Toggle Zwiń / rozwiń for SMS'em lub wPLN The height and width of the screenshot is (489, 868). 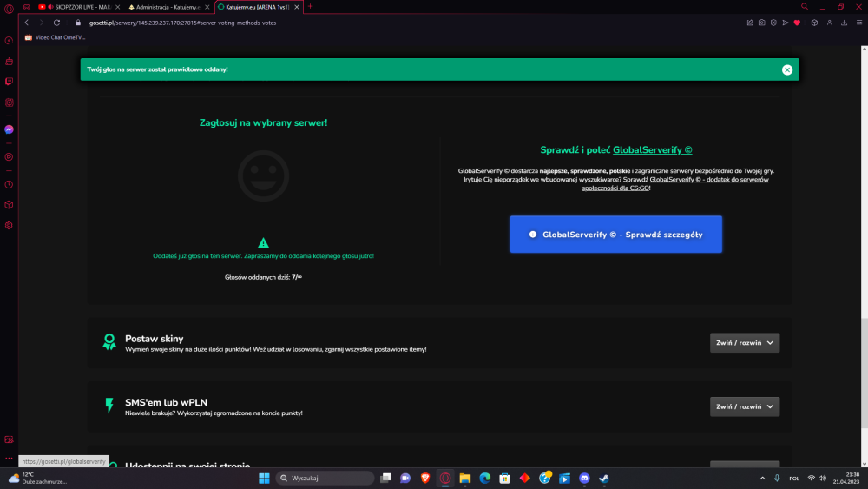point(745,406)
